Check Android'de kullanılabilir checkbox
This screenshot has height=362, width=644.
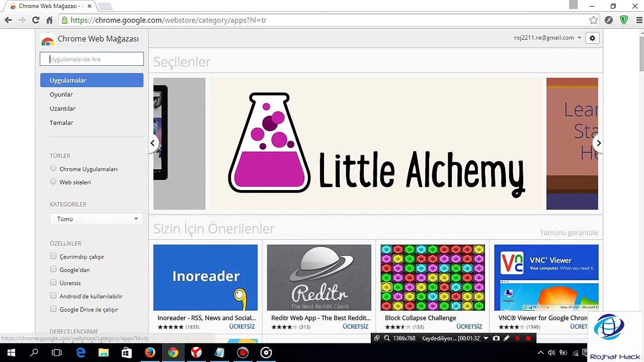53,296
